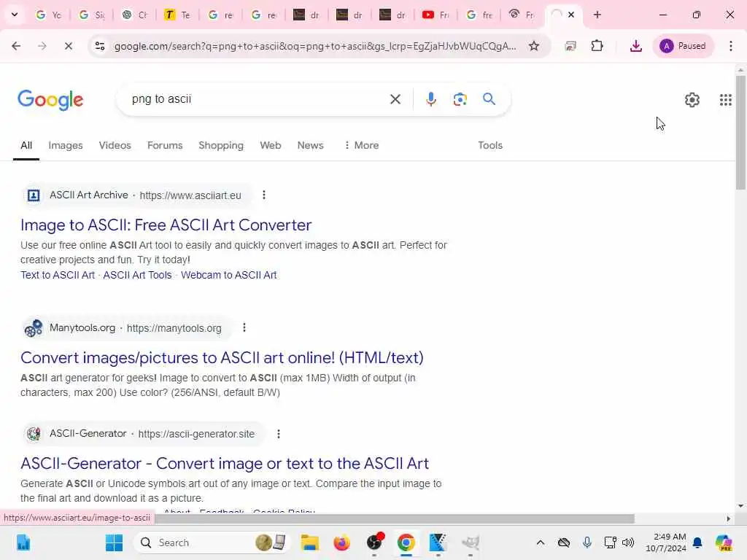Open 'Convert images/pictures to ASCII art online!' result

[222, 357]
